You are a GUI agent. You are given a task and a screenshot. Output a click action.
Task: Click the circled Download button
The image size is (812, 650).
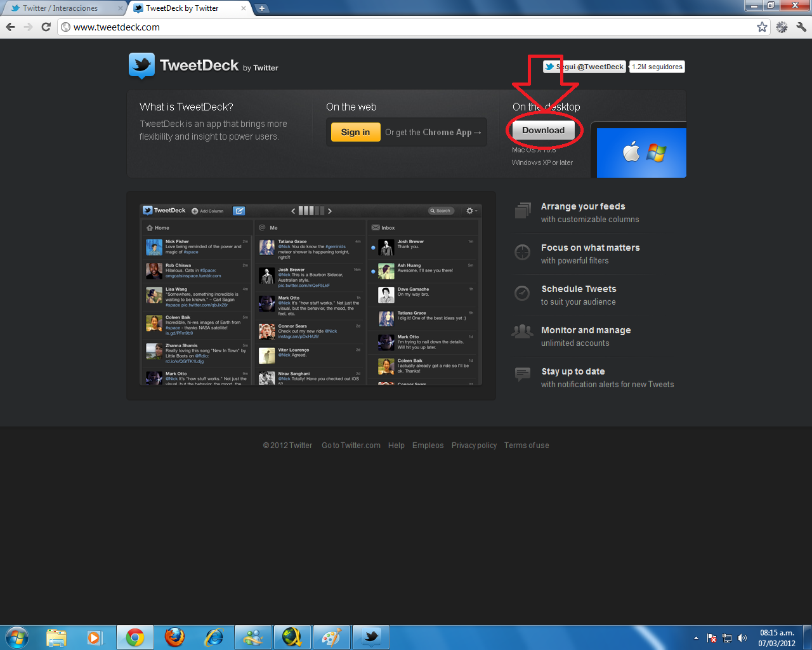pos(544,130)
